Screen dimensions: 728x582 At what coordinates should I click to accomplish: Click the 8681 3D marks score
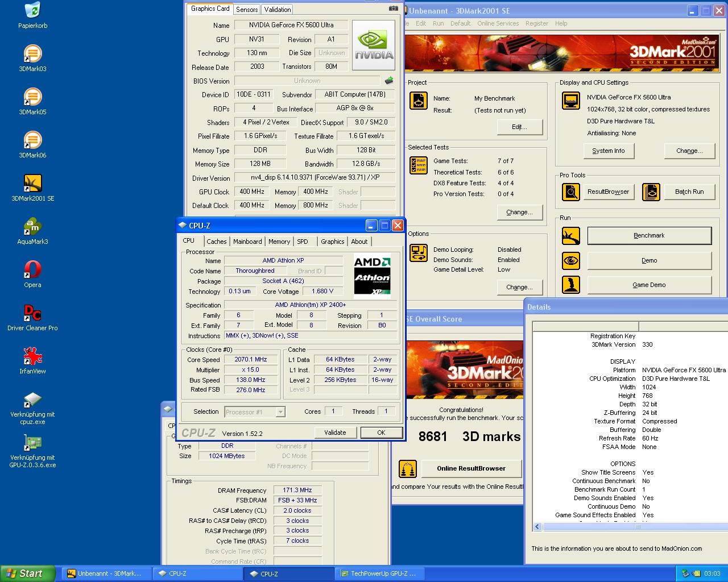[x=469, y=436]
